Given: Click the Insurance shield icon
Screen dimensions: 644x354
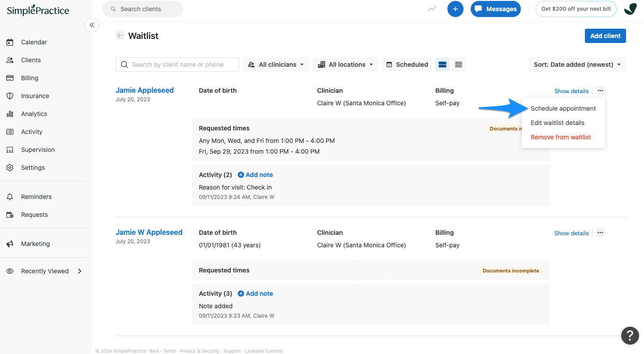Looking at the screenshot, I should [x=10, y=96].
